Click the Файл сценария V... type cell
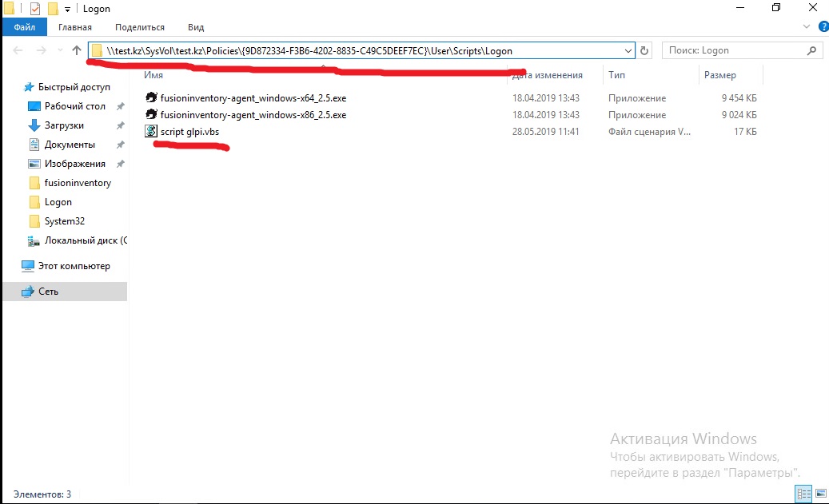Screen dimensions: 829x504 [649, 132]
